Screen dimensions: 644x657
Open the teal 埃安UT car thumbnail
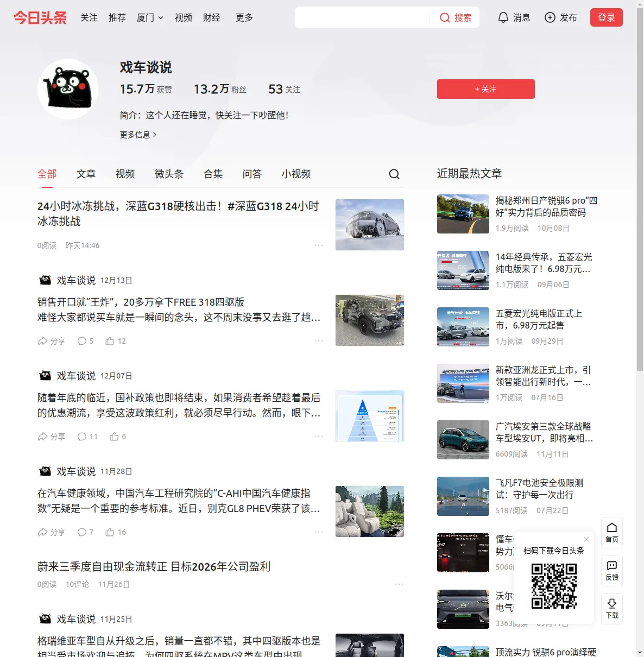coord(463,440)
